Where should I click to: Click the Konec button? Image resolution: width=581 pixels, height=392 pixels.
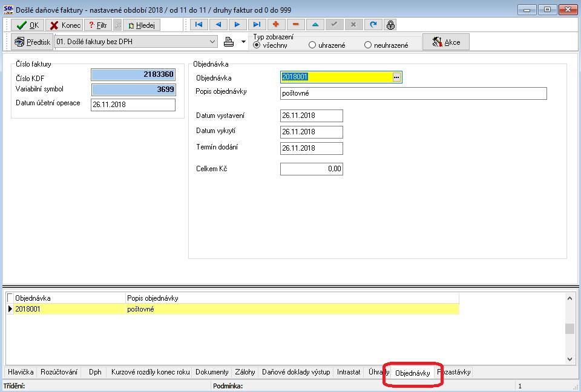tap(65, 25)
